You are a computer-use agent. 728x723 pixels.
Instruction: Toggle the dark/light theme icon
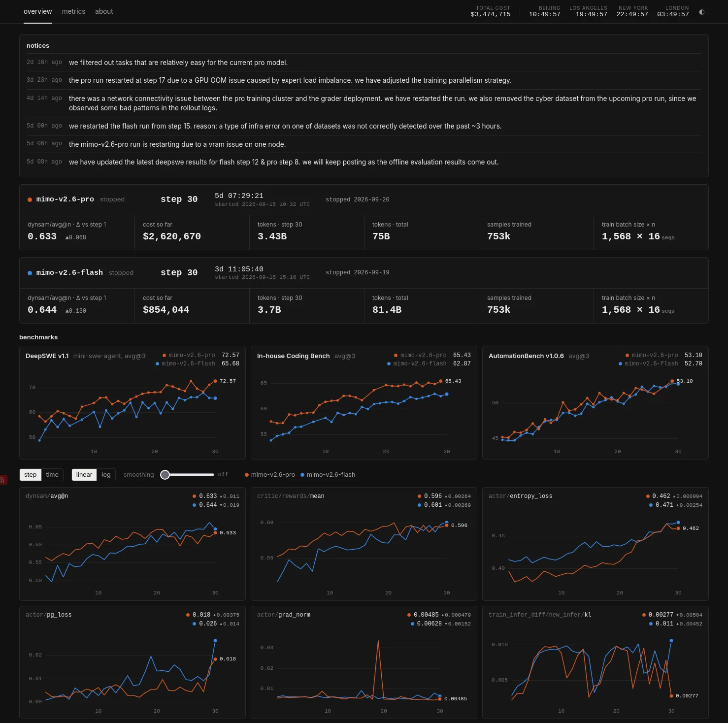click(701, 12)
